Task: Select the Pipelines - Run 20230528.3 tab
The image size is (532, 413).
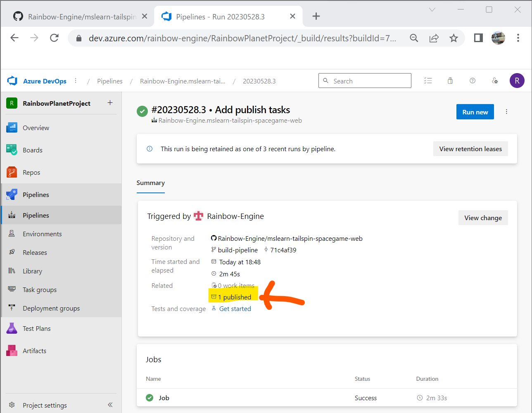Action: coord(228,17)
